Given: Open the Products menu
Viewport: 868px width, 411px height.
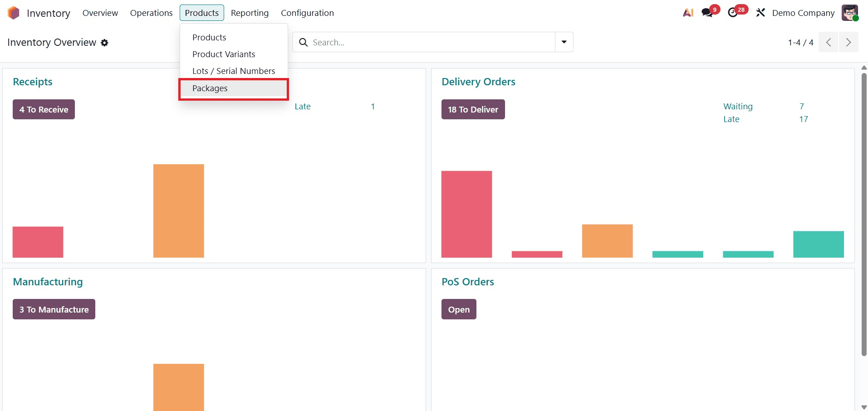Looking at the screenshot, I should coord(202,13).
